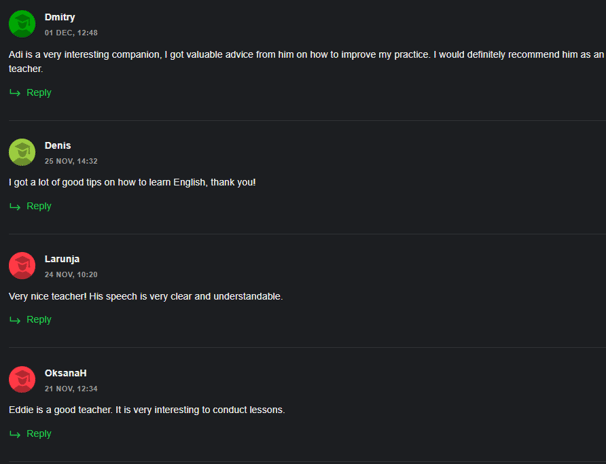Click Dmitry's green graduate avatar icon
The height and width of the screenshot is (464, 606).
22,24
